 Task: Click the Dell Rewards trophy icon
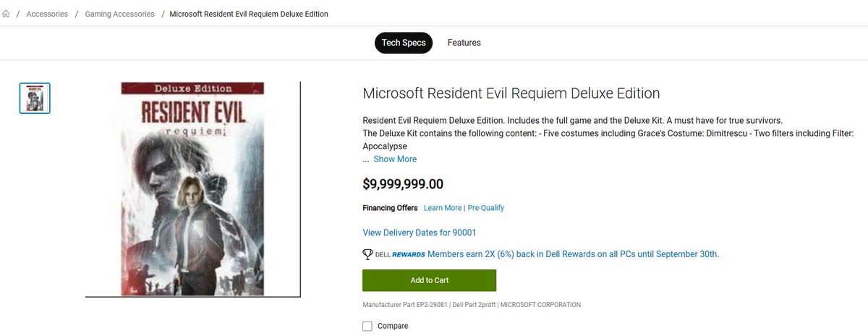click(x=367, y=254)
